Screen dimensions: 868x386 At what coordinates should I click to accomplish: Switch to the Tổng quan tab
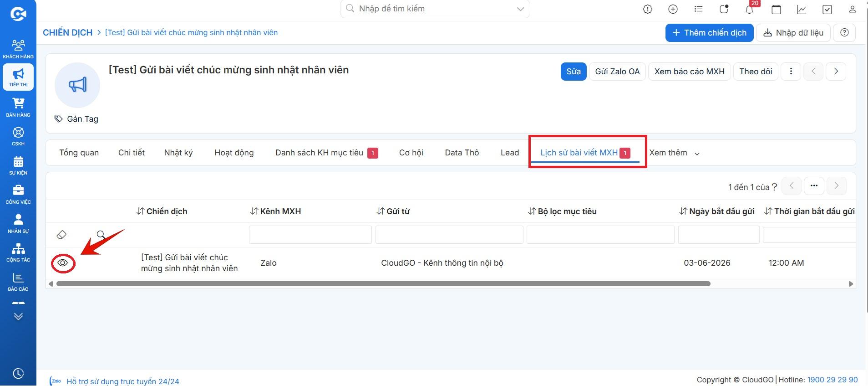[79, 153]
